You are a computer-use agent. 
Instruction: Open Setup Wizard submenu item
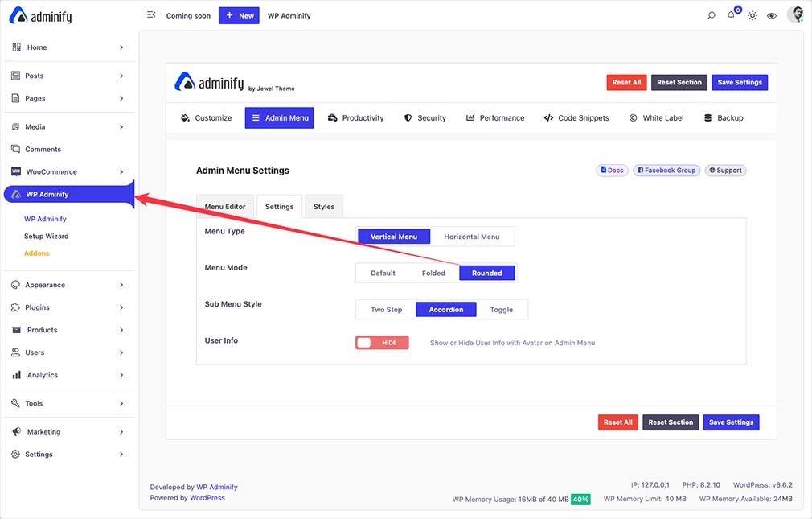point(46,236)
